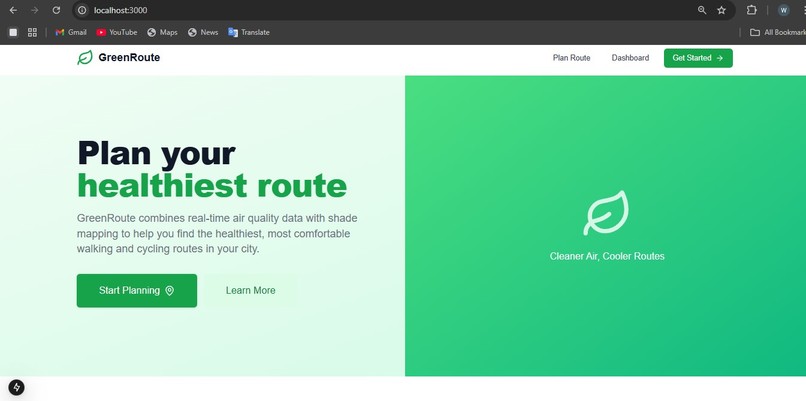Open the News bookmark

(x=203, y=32)
